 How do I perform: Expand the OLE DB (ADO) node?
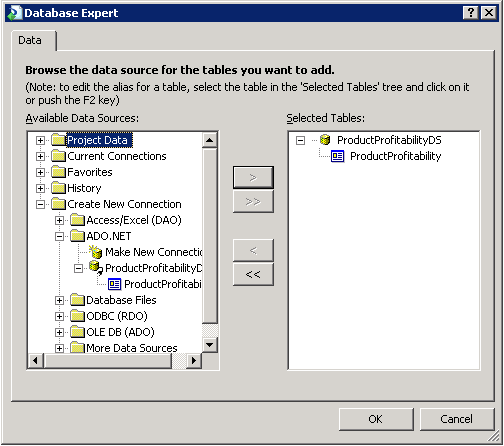click(x=59, y=332)
